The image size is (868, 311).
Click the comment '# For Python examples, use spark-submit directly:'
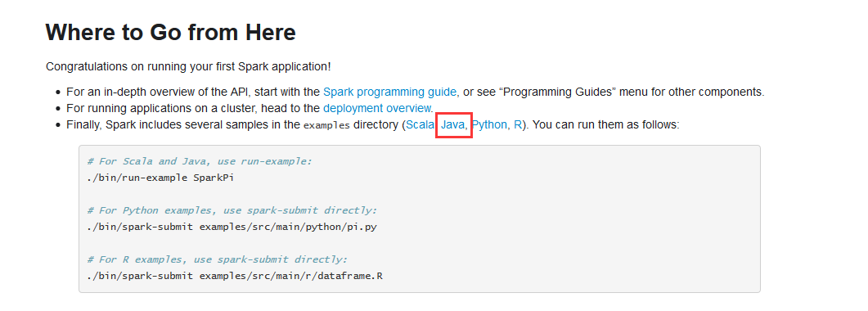click(x=232, y=210)
